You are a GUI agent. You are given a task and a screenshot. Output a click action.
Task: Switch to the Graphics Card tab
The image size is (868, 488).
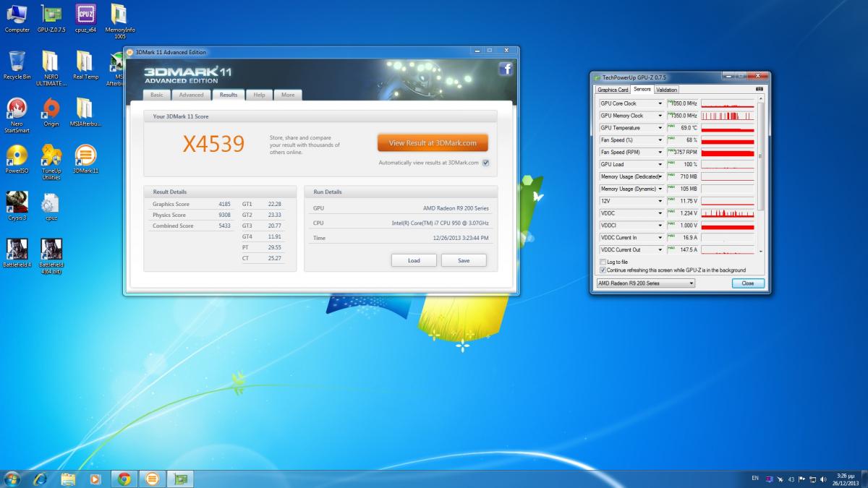click(612, 90)
